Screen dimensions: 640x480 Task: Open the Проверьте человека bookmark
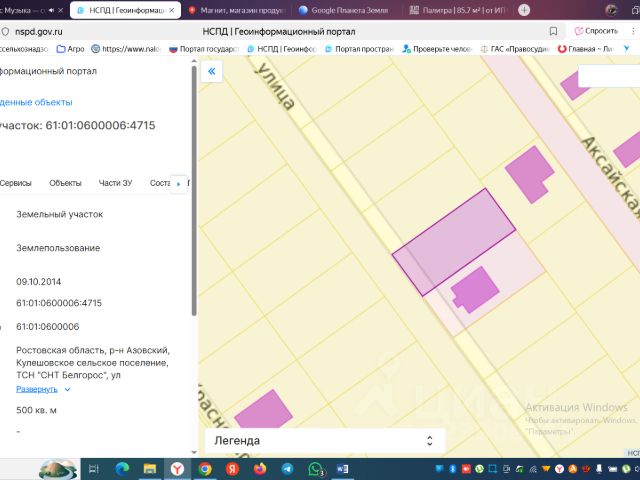pos(437,49)
